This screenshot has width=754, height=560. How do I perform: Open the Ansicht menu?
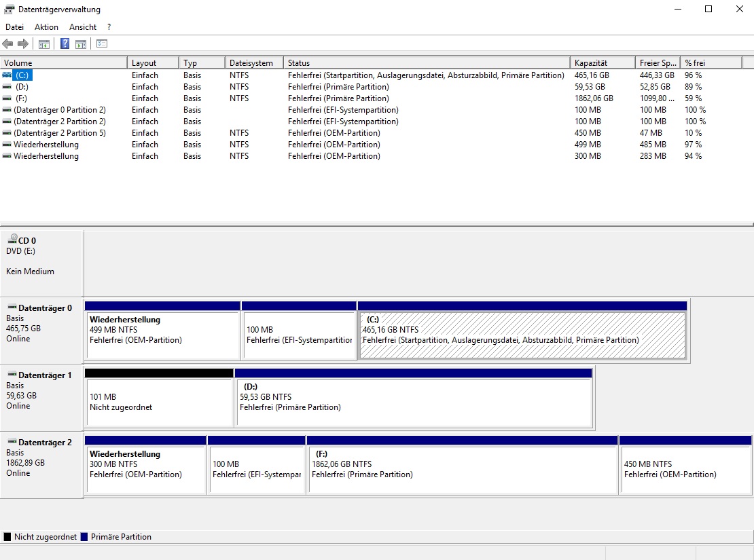coord(83,27)
